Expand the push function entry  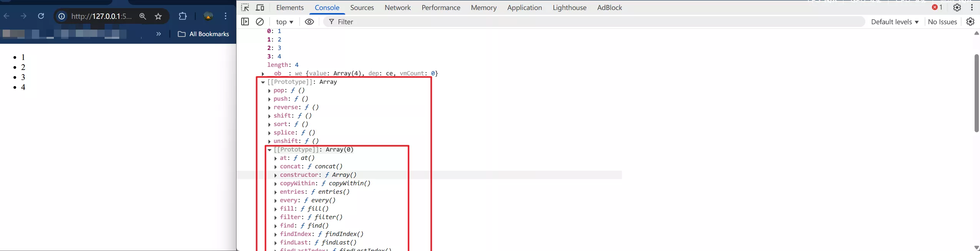coord(269,99)
